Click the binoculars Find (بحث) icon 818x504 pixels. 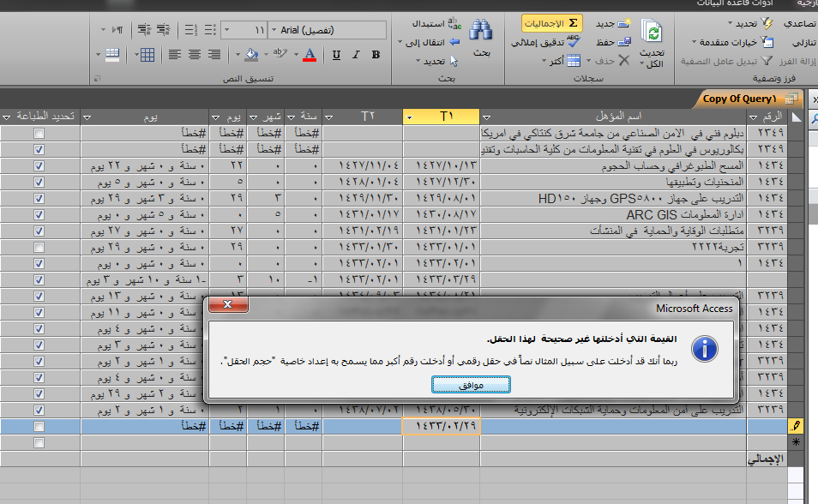click(x=480, y=30)
